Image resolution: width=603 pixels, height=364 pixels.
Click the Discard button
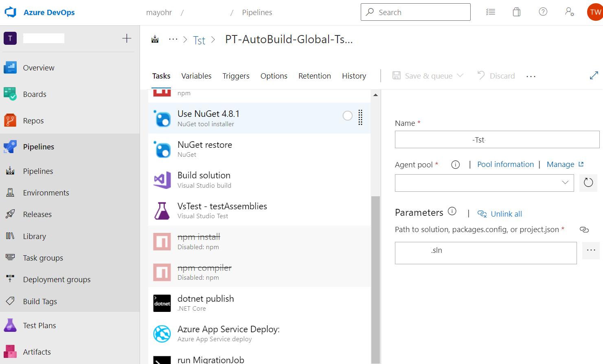(496, 76)
